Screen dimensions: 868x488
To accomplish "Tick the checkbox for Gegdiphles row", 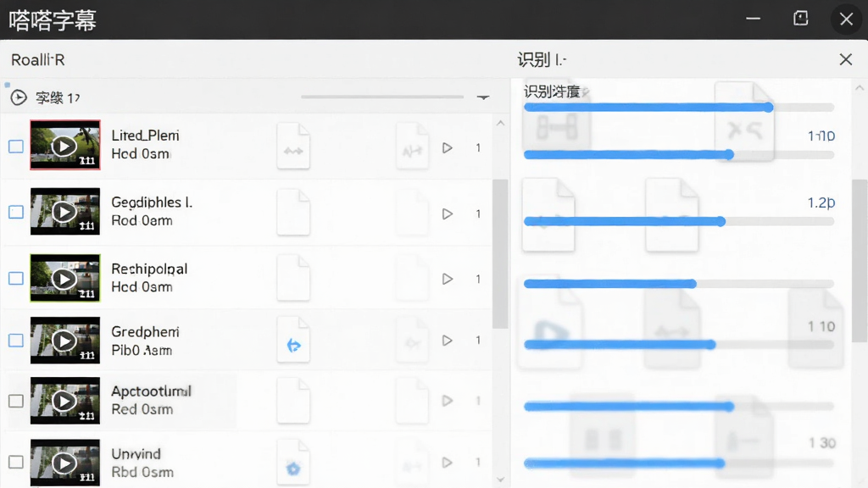I will [16, 212].
